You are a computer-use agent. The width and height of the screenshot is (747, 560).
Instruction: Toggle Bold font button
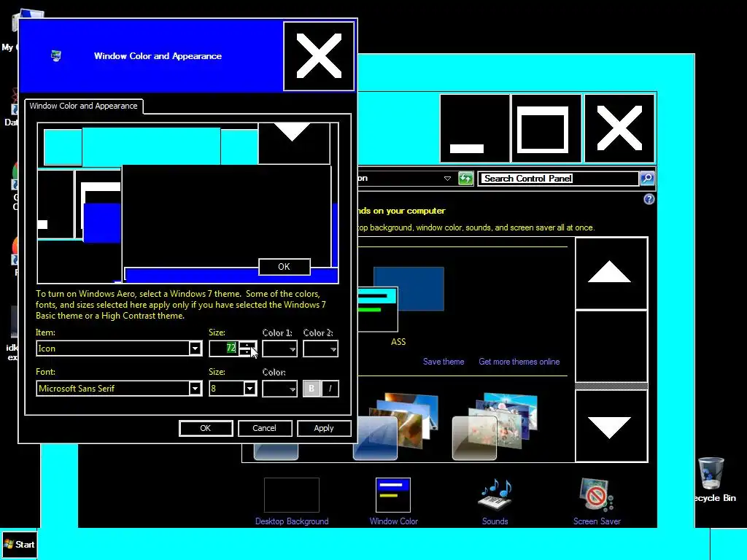point(311,389)
